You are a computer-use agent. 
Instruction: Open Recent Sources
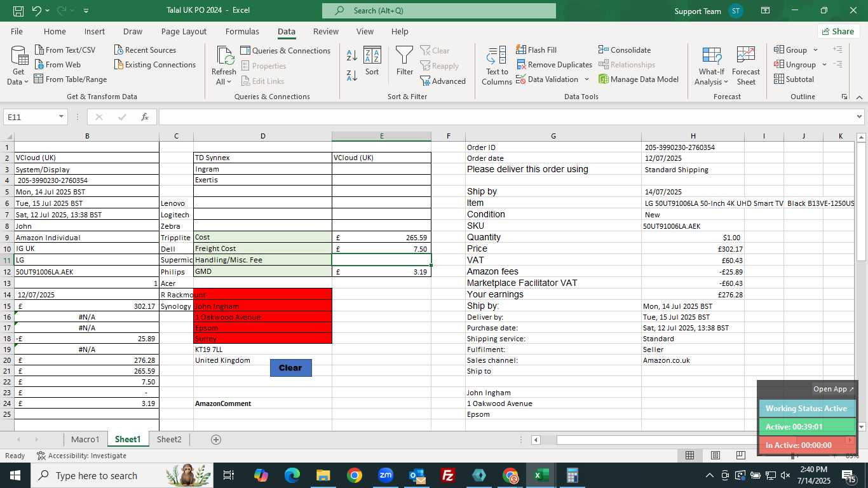[145, 50]
